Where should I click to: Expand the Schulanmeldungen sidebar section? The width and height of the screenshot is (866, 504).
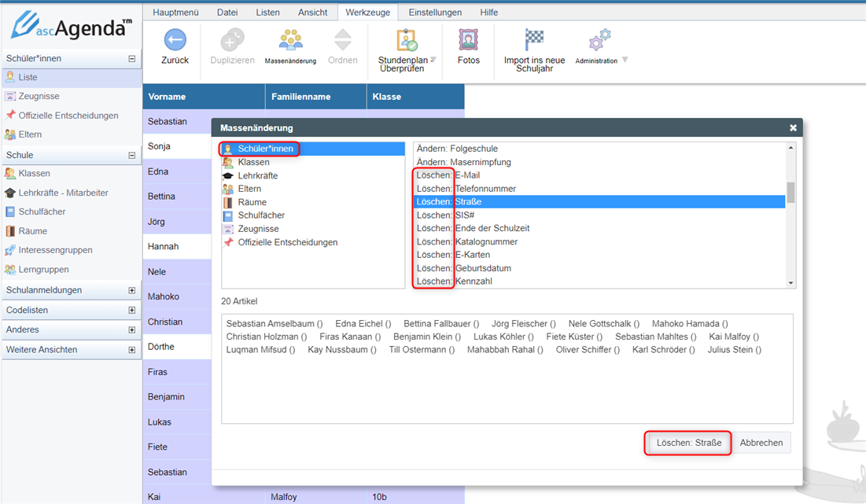coord(132,290)
